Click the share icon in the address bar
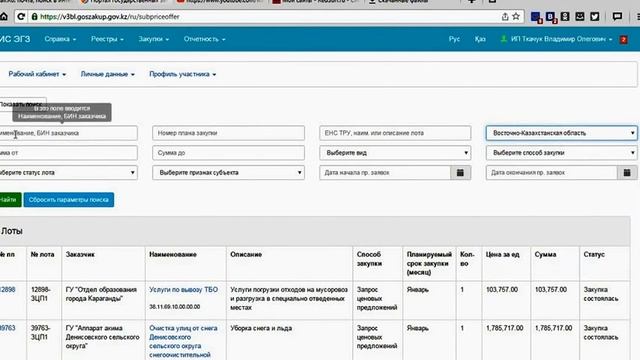This screenshot has height=360, width=640. (x=505, y=17)
